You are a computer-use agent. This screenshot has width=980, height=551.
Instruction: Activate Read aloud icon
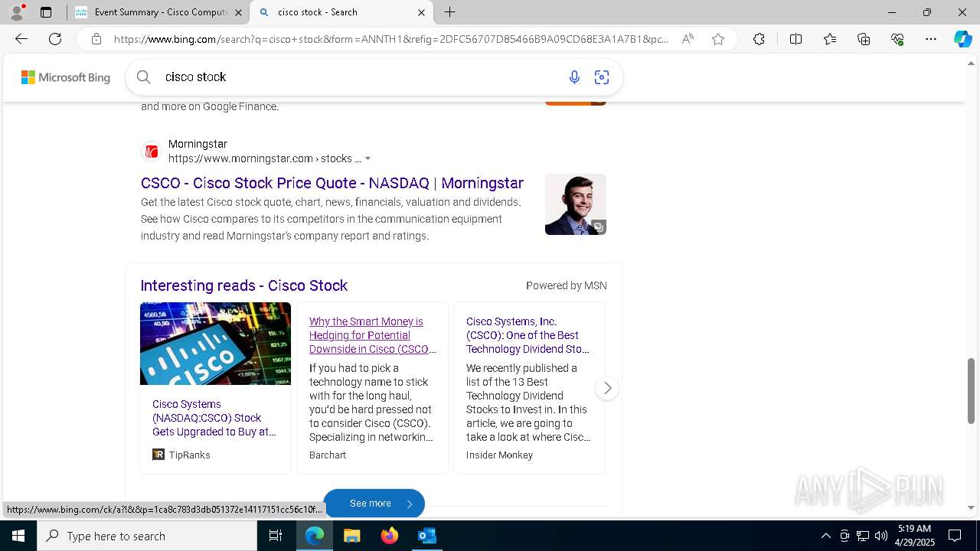[x=688, y=39]
